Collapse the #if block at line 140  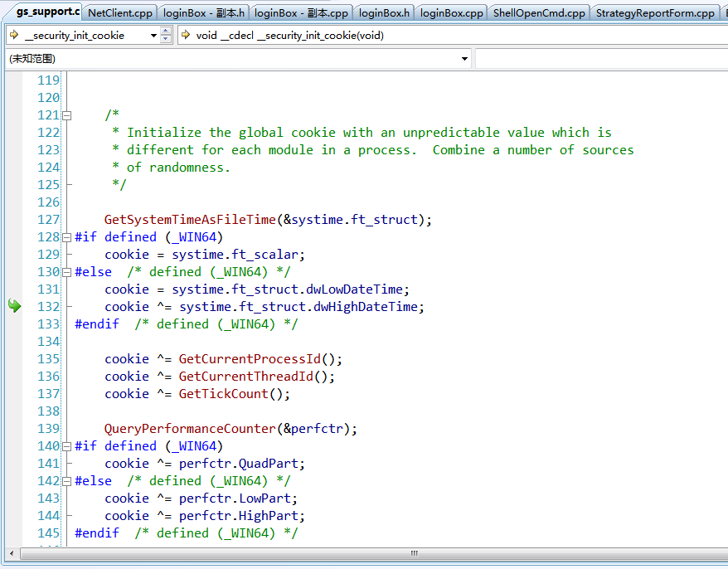click(x=67, y=446)
